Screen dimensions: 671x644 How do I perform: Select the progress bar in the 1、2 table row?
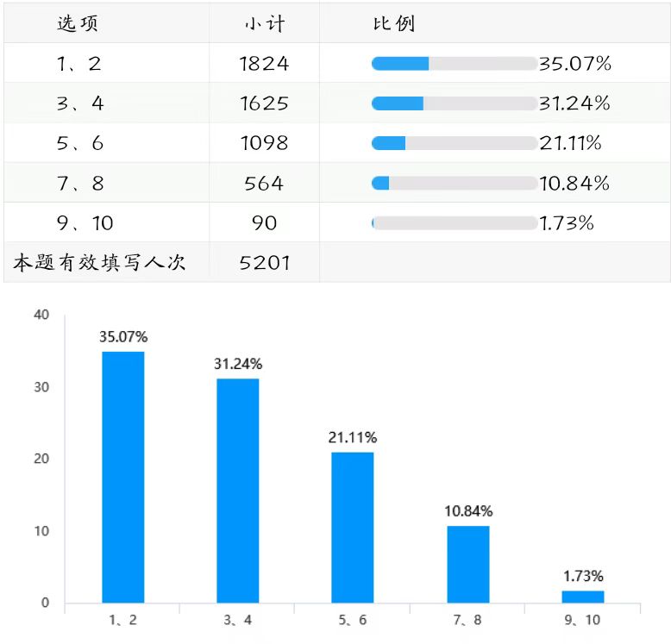454,64
